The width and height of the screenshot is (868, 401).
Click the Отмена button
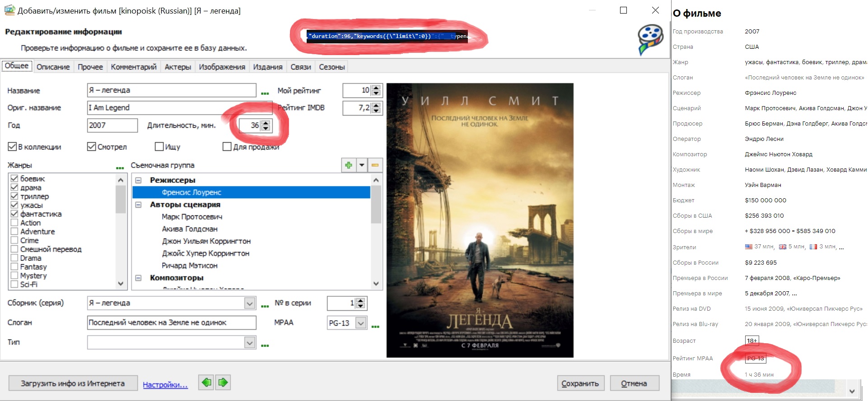pyautogui.click(x=634, y=383)
